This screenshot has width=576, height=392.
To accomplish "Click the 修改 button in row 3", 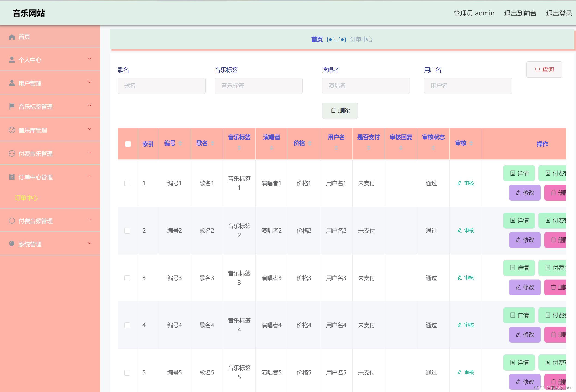I will (x=525, y=287).
